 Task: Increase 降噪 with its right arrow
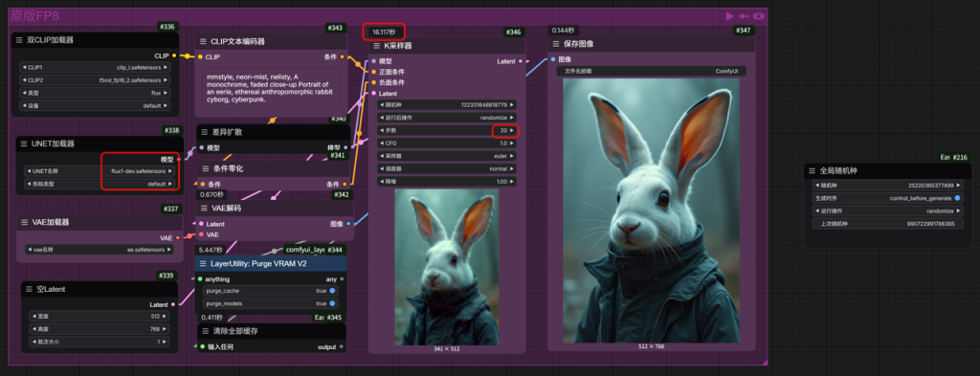tap(513, 182)
